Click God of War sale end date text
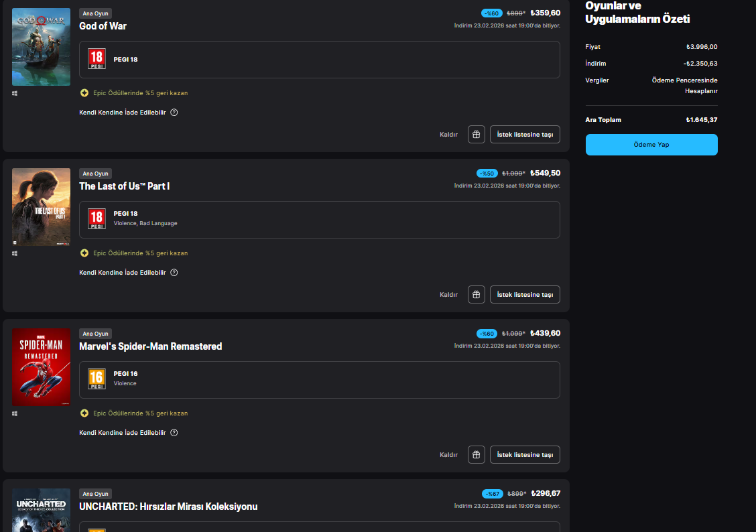 (507, 25)
